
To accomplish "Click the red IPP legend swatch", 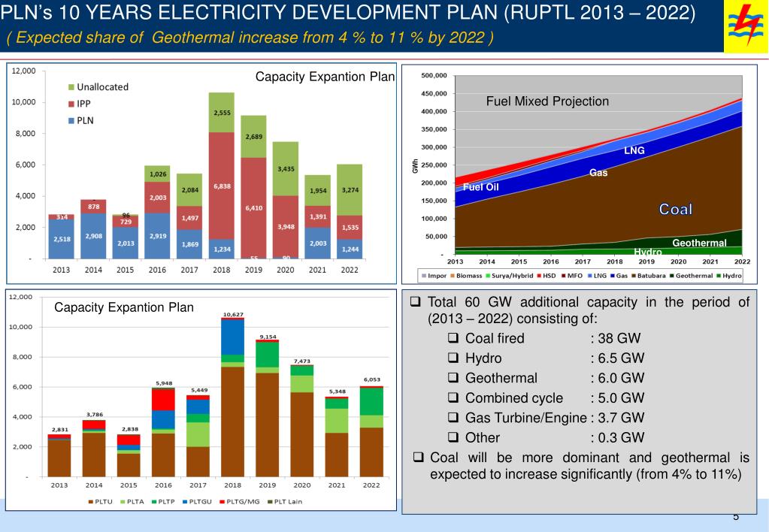I will tap(71, 104).
